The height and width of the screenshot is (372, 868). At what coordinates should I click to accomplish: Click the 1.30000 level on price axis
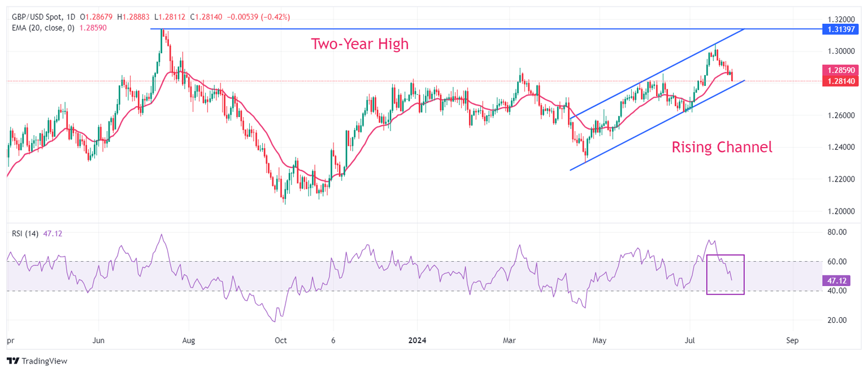pyautogui.click(x=837, y=51)
